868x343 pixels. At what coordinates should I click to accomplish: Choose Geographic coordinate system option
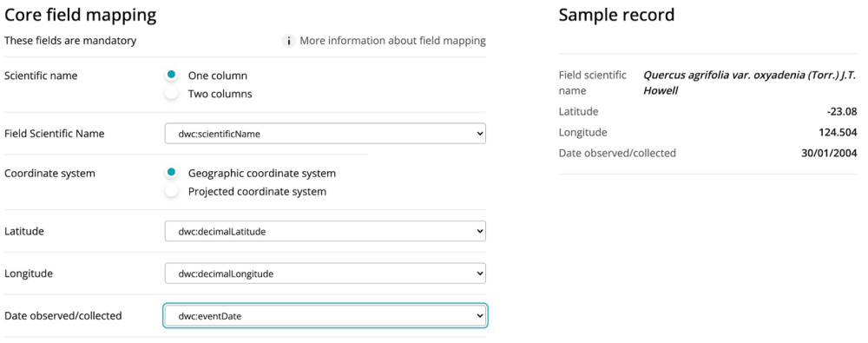[172, 172]
